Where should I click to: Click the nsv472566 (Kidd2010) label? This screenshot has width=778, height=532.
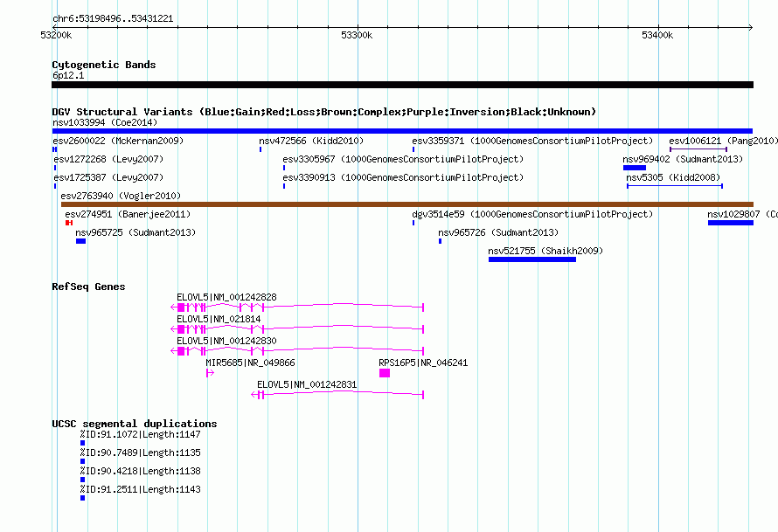(311, 141)
